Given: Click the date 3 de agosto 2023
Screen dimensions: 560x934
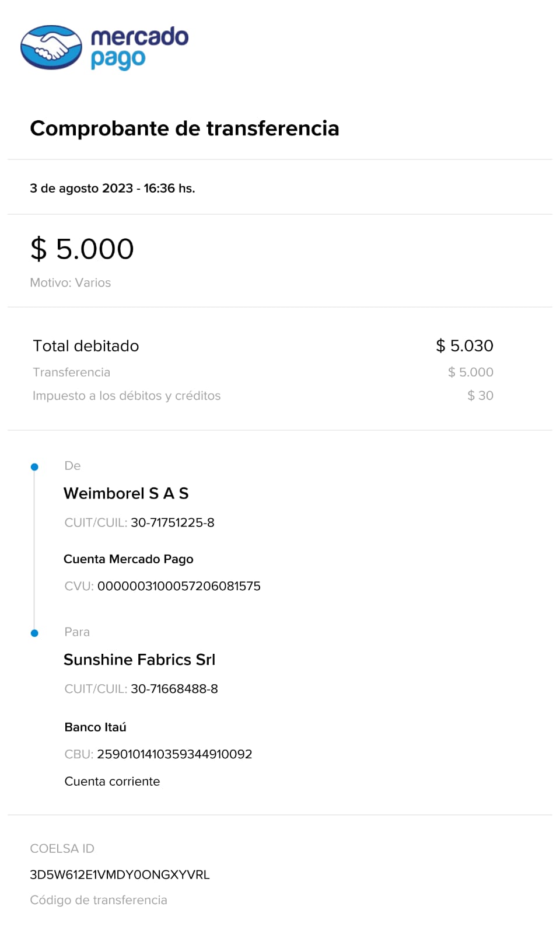Looking at the screenshot, I should [82, 189].
